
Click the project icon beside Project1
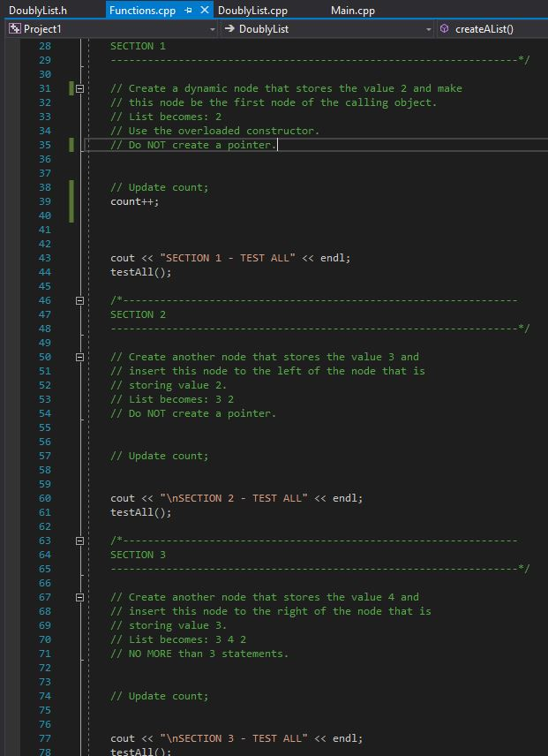[14, 28]
